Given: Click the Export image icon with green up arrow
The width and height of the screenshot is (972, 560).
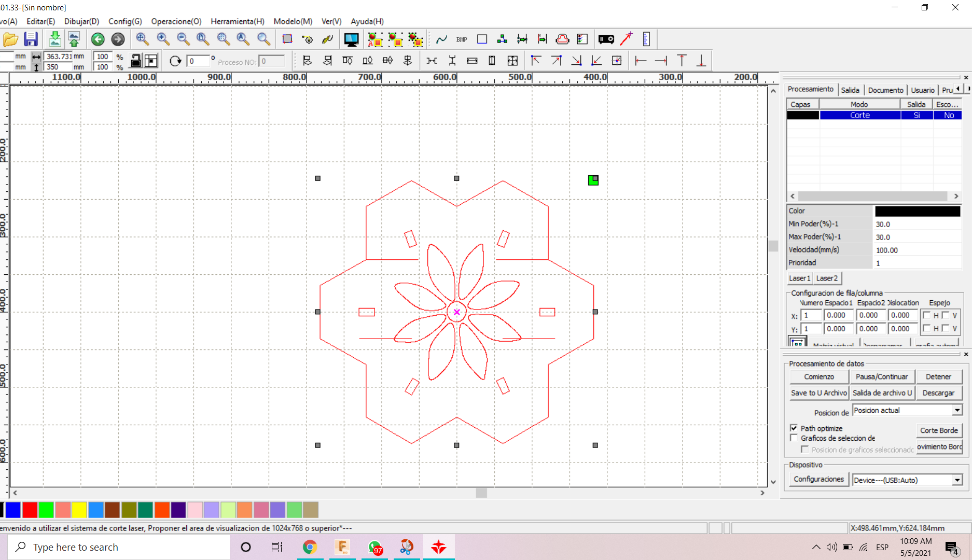Looking at the screenshot, I should pyautogui.click(x=74, y=39).
